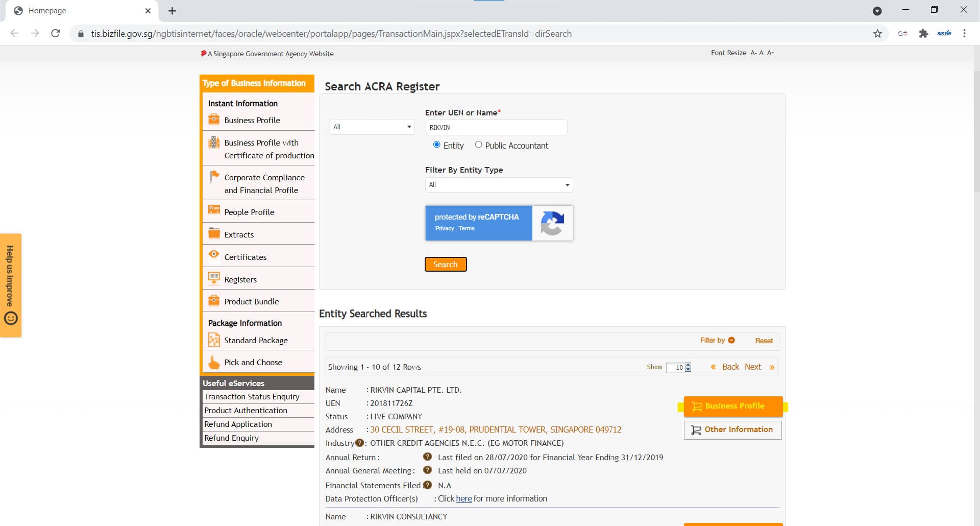Click Business Profile button for Rikvin Capital
This screenshot has height=526, width=980.
[733, 406]
